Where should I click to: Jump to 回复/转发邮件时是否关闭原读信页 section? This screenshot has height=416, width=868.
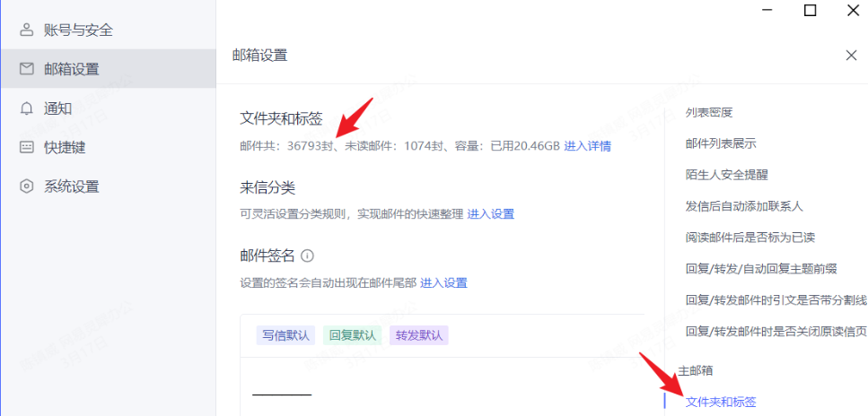(776, 332)
